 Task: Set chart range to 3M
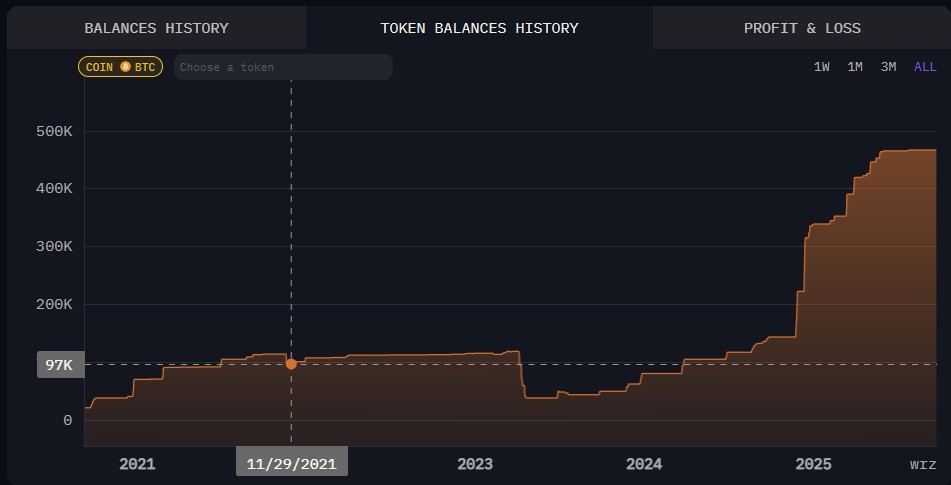pyautogui.click(x=888, y=67)
